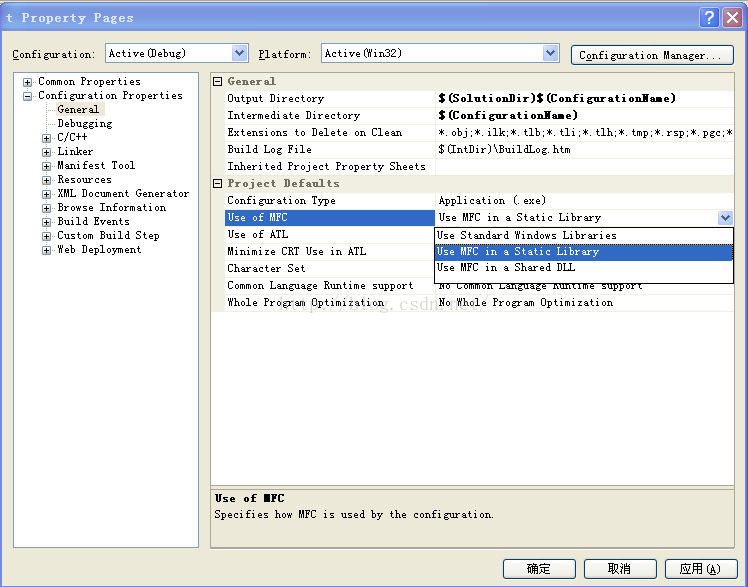Click the $(ConfigurationName) intermediate directory value
This screenshot has height=587, width=748.
pyautogui.click(x=508, y=115)
